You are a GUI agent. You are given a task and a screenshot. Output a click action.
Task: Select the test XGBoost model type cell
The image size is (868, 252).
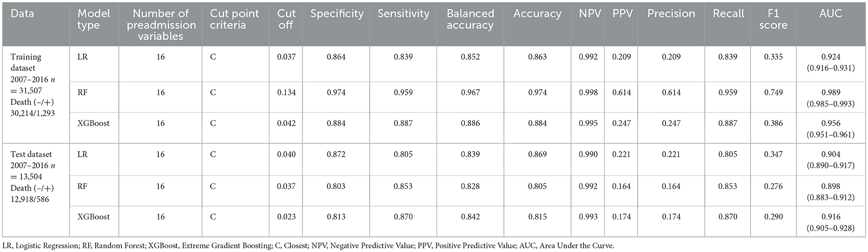94,217
